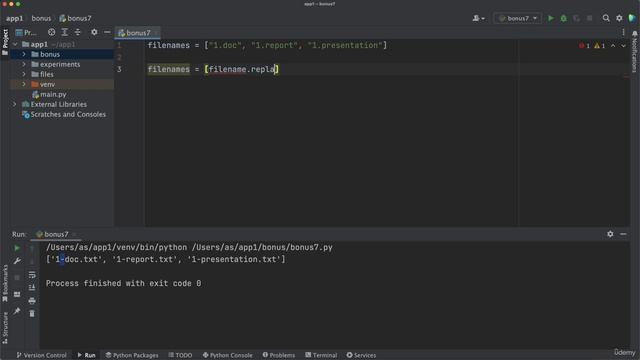
Task: Switch to the bonus7 editor tab
Action: pyautogui.click(x=138, y=33)
